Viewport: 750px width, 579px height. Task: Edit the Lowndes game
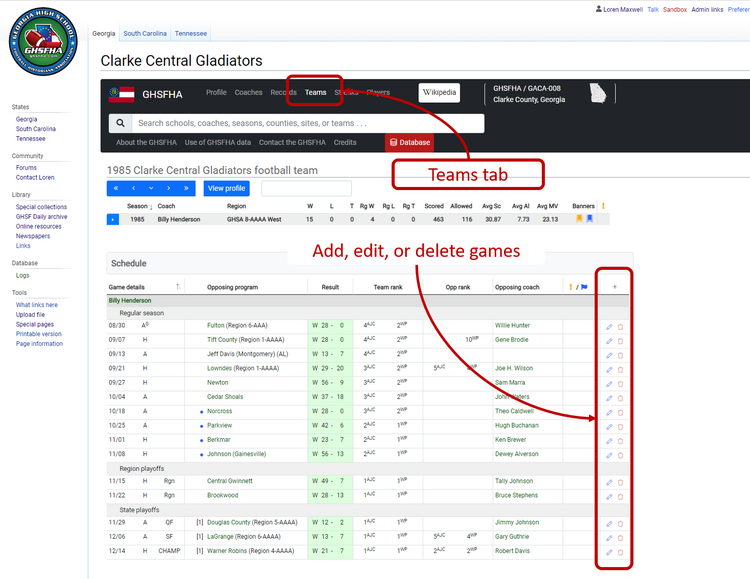(609, 370)
